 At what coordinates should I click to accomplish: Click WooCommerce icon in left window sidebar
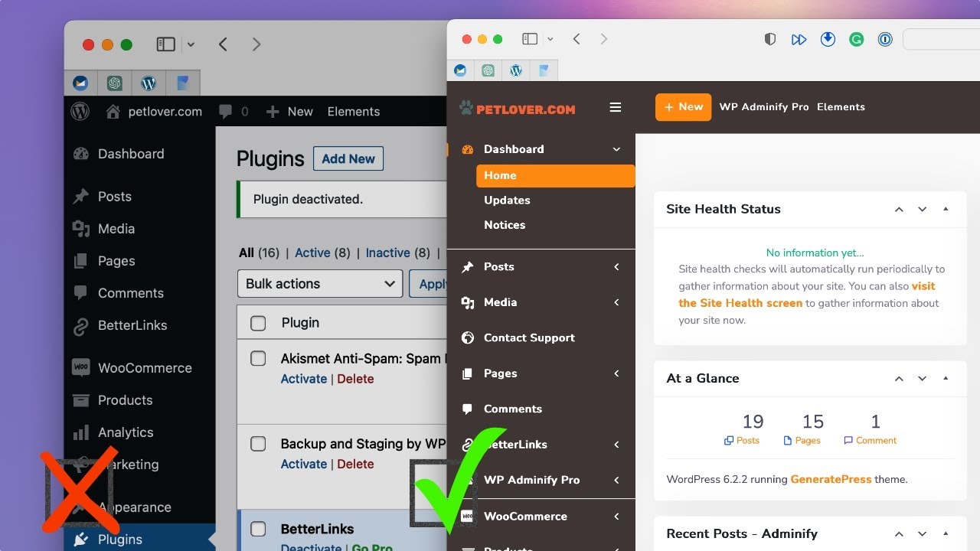pyautogui.click(x=80, y=367)
